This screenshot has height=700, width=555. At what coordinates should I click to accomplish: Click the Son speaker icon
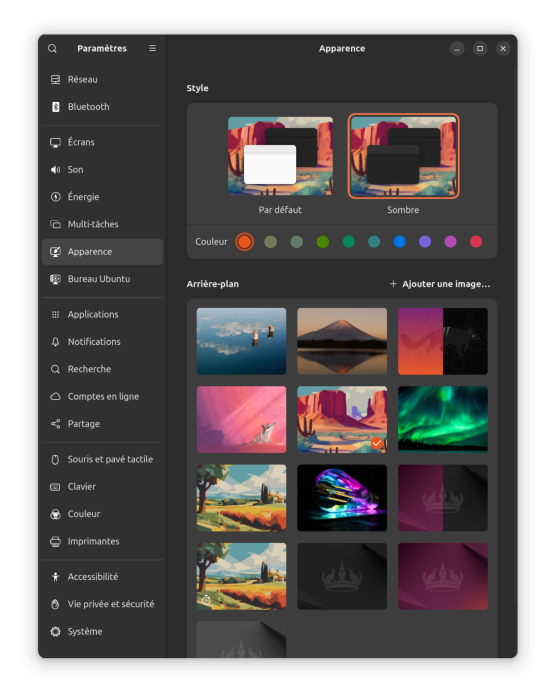point(55,170)
